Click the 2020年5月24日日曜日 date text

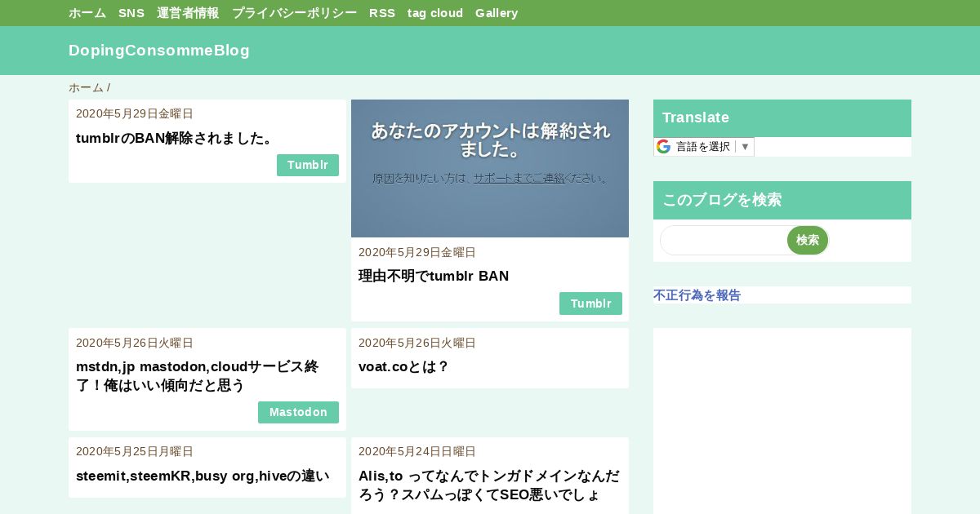click(x=417, y=451)
